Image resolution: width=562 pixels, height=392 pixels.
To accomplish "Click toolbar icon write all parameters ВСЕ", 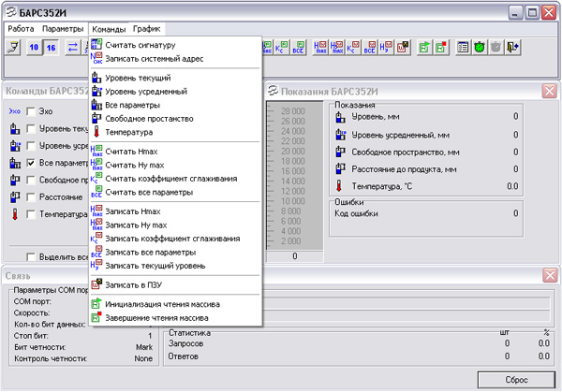I will point(370,48).
